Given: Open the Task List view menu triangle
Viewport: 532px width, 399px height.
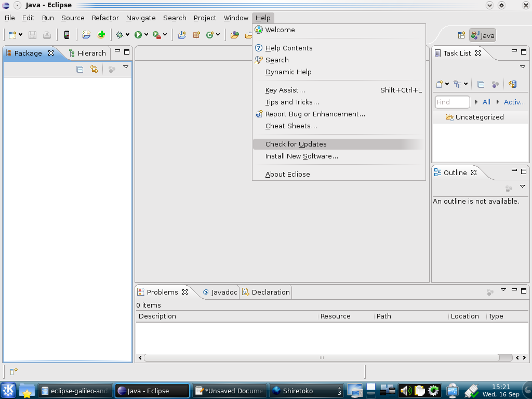Looking at the screenshot, I should click(x=523, y=67).
